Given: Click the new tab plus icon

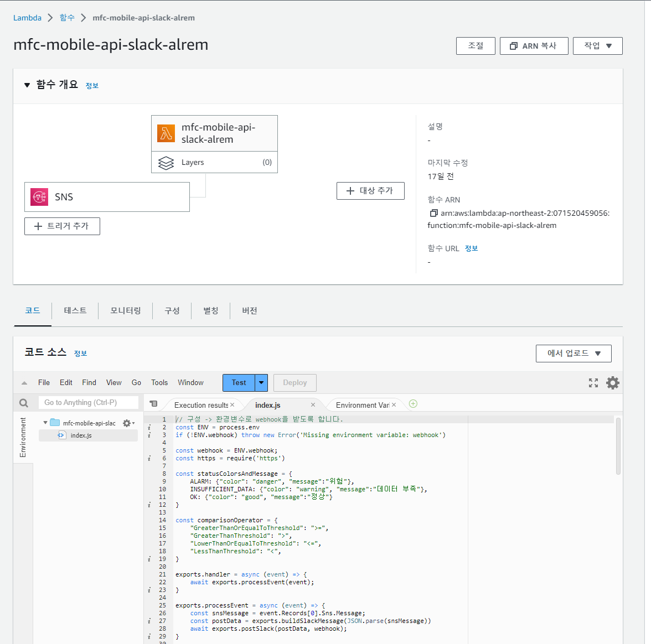Looking at the screenshot, I should tap(413, 404).
